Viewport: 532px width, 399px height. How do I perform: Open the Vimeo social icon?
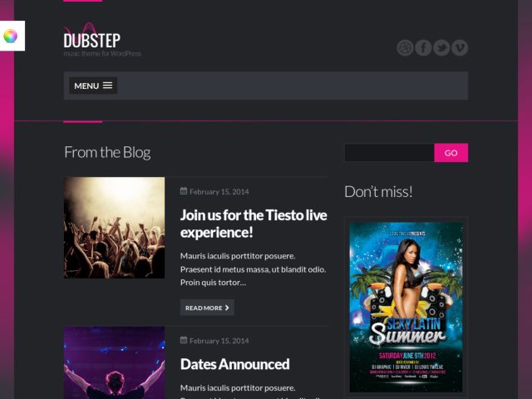(x=460, y=48)
